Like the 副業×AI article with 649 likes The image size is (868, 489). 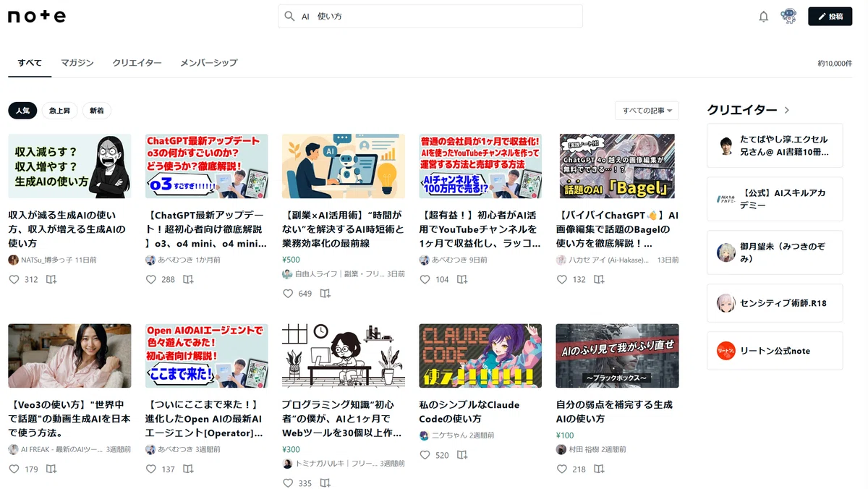(288, 294)
